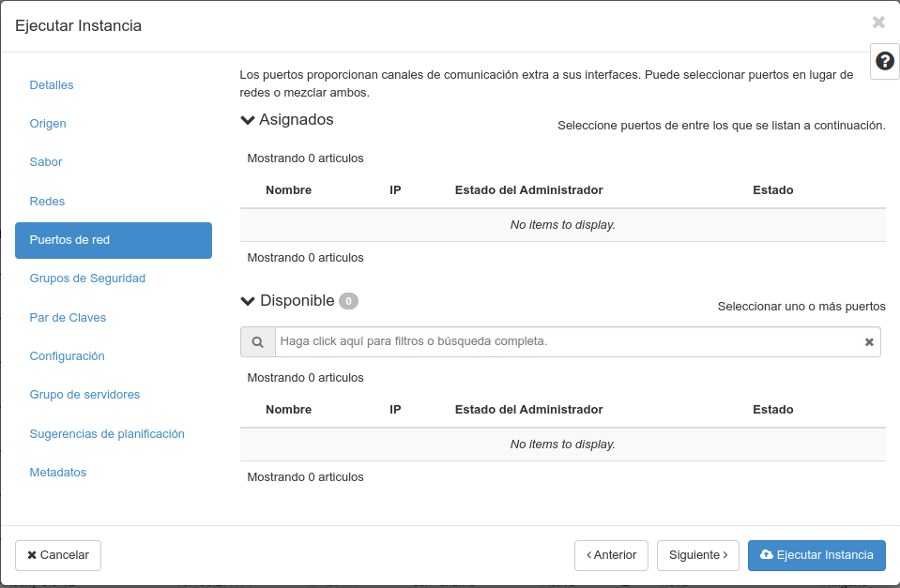The image size is (900, 588).
Task: Collapse the Disponible ports section
Action: point(247,300)
